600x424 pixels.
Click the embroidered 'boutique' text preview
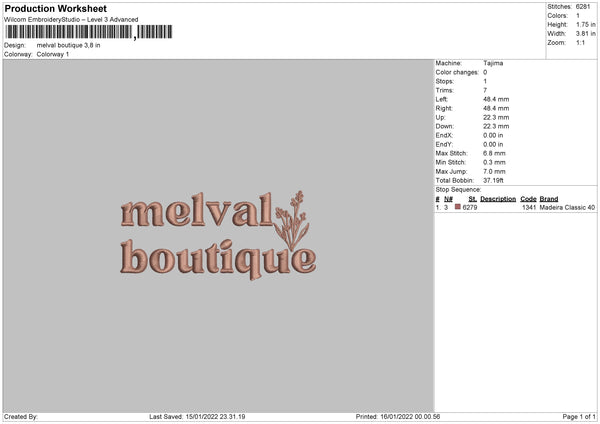218,258
